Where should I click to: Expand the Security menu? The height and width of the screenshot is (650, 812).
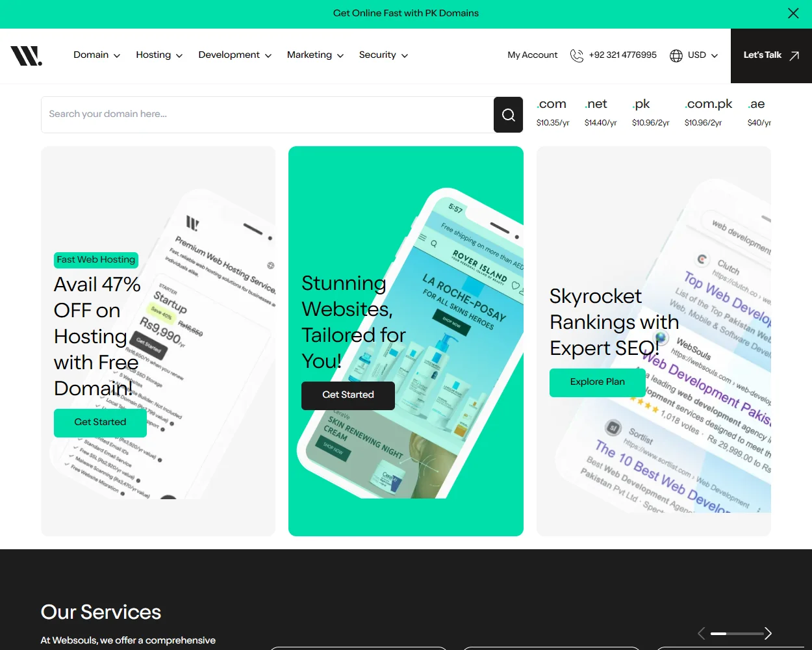[x=383, y=55]
